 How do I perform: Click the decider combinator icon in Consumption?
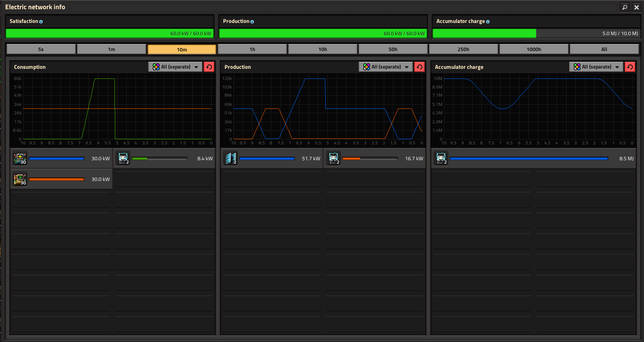click(x=20, y=179)
